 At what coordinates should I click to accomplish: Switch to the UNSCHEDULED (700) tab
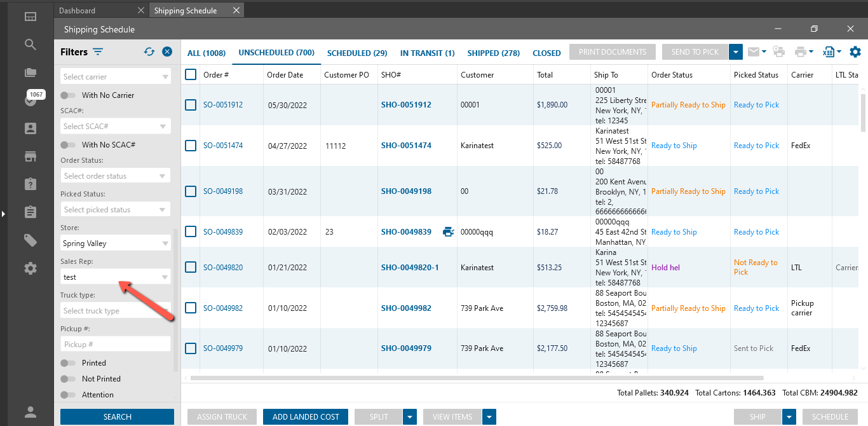pyautogui.click(x=276, y=53)
